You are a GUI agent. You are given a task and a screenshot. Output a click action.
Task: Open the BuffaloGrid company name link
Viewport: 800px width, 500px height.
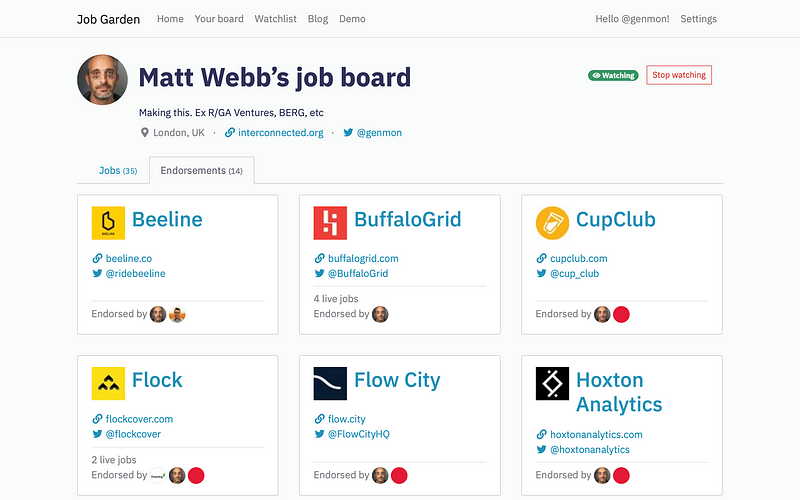(x=408, y=219)
